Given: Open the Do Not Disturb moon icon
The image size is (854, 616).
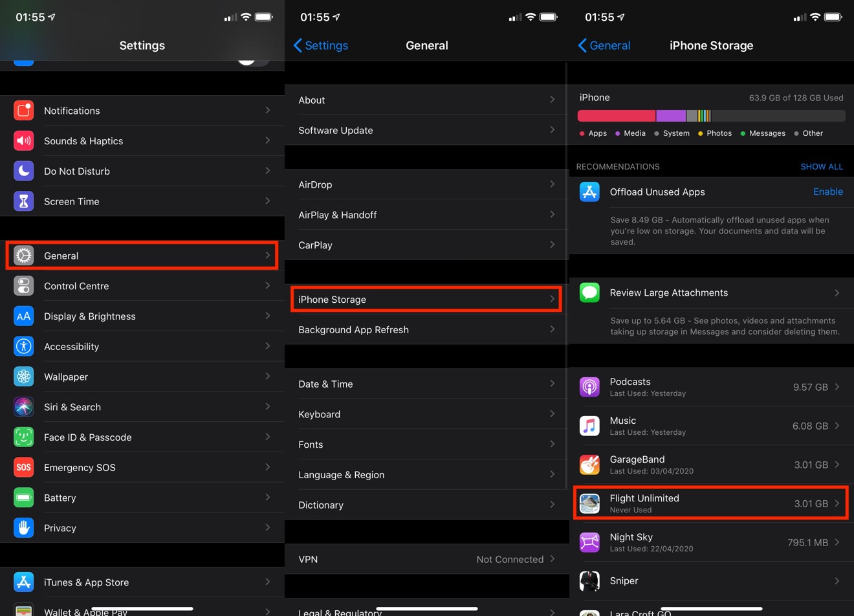Looking at the screenshot, I should click(x=24, y=171).
